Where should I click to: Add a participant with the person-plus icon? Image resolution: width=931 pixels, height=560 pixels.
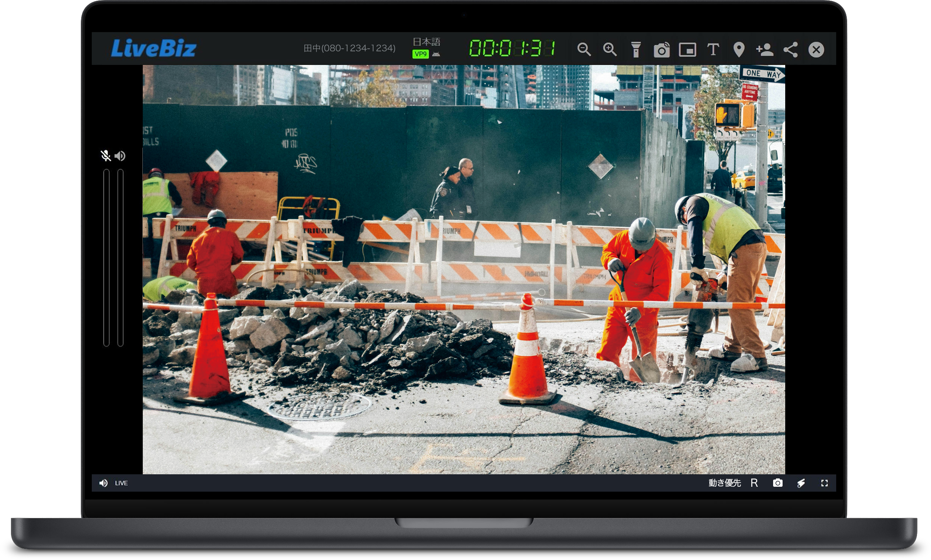click(x=764, y=49)
